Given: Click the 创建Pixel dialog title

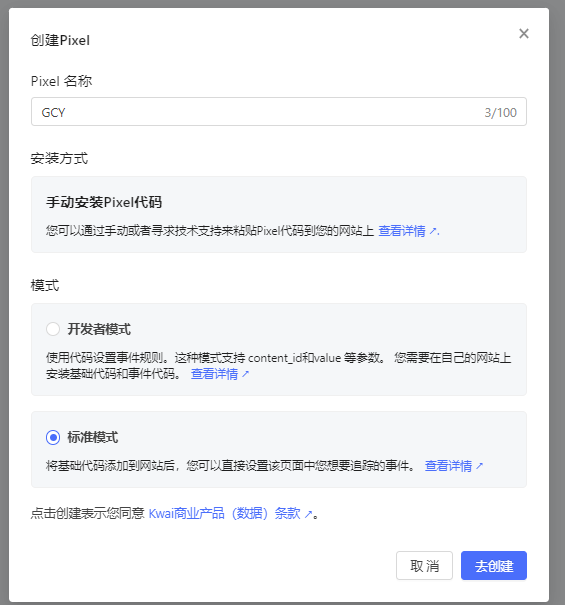Looking at the screenshot, I should (x=60, y=40).
